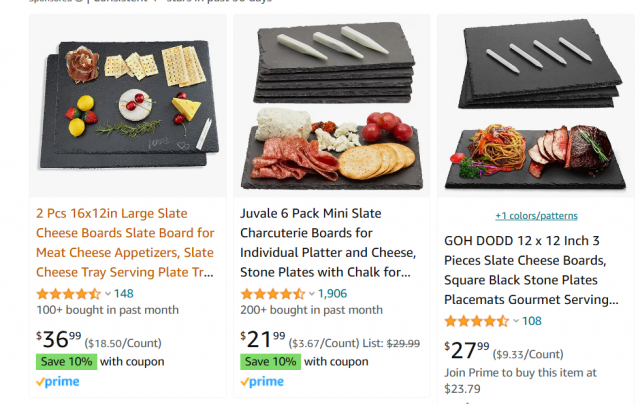The width and height of the screenshot is (640, 404).
Task: Open the 2 Pcs 16x12in slate board image
Action: [128, 105]
